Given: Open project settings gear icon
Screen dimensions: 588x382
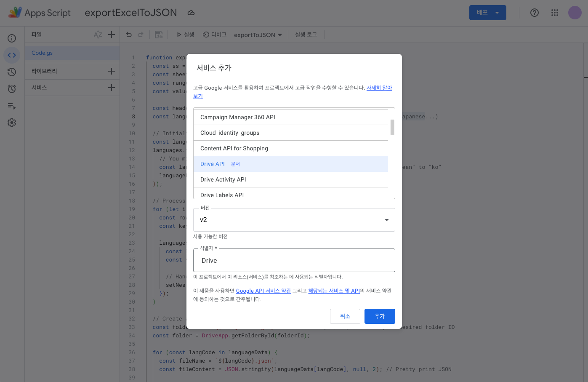Looking at the screenshot, I should point(12,123).
